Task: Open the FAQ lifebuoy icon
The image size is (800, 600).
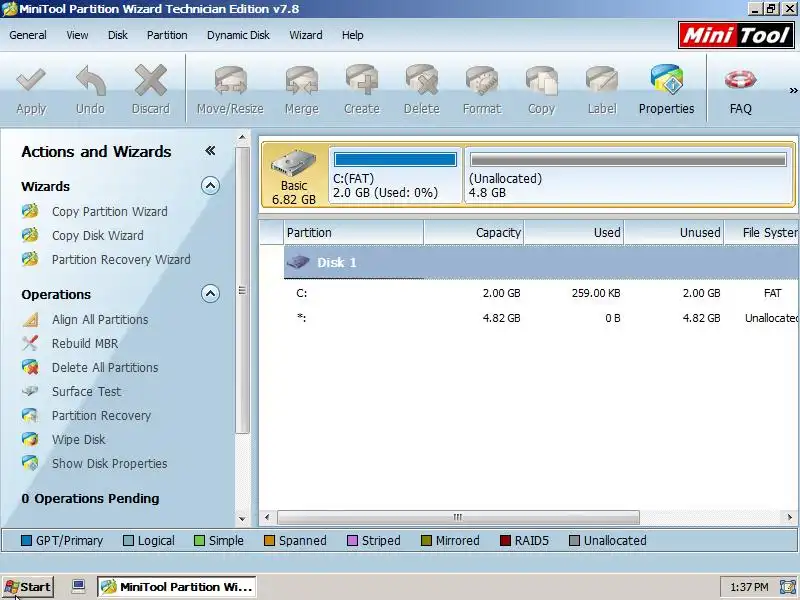Action: click(740, 80)
